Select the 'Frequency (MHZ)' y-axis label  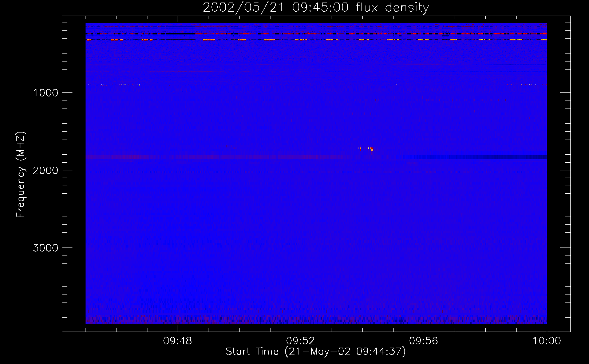pyautogui.click(x=21, y=175)
